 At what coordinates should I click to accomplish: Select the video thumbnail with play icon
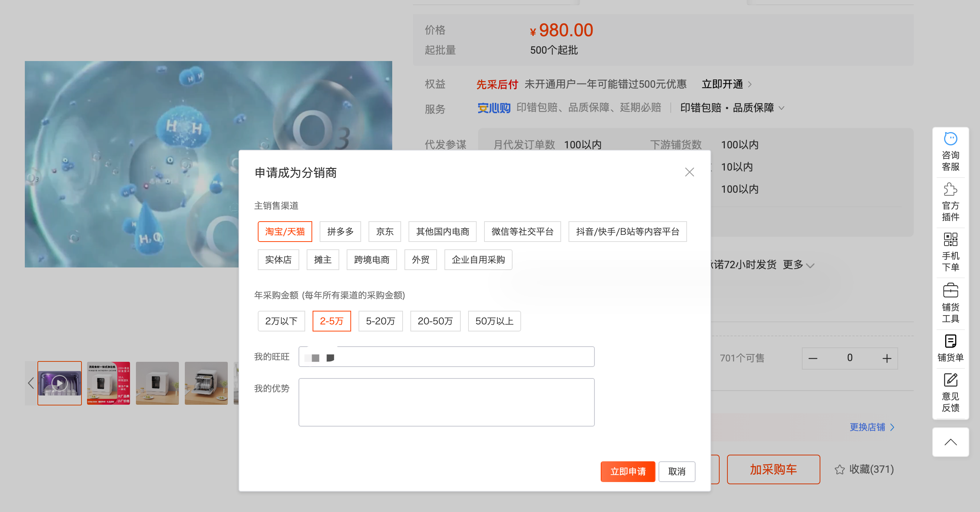tap(59, 383)
